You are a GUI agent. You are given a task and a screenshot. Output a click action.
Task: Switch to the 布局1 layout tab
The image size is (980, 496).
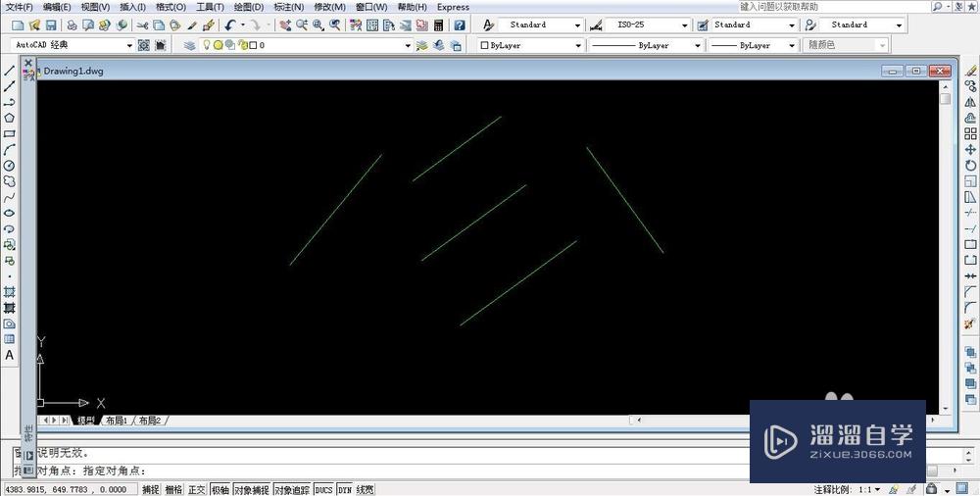click(x=117, y=421)
